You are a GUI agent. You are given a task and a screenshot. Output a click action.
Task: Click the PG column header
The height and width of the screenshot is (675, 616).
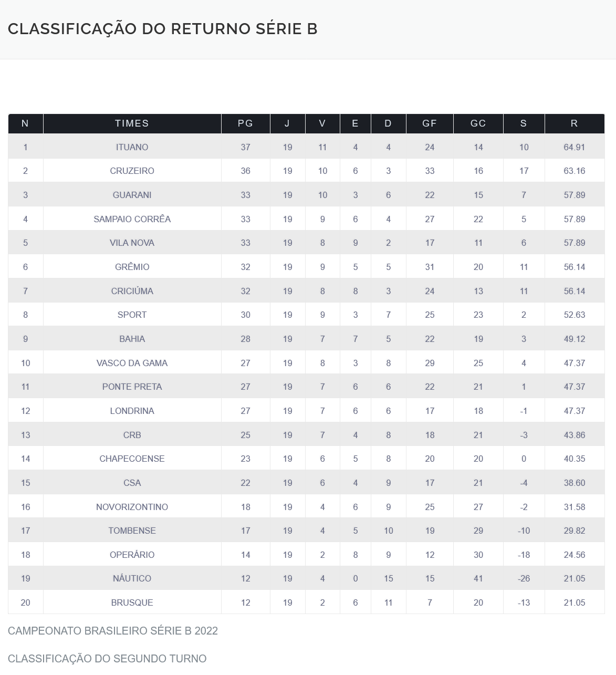pos(245,123)
